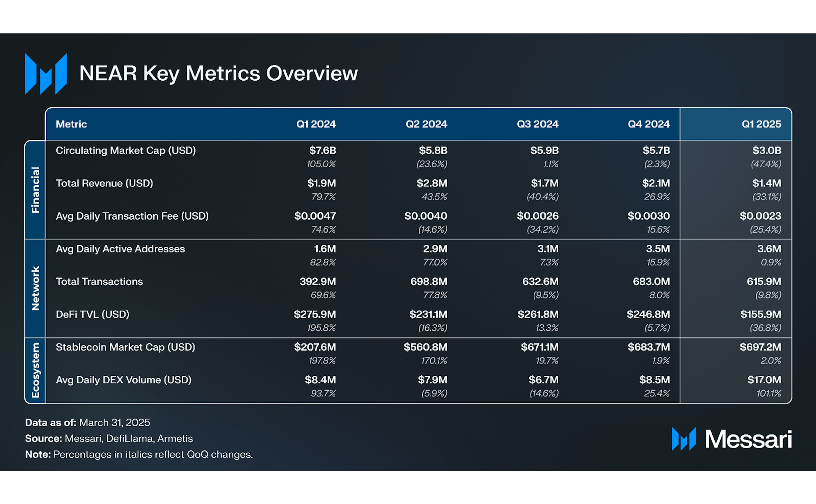Click 'Avg Daily Active Addresses' row label

[120, 249]
